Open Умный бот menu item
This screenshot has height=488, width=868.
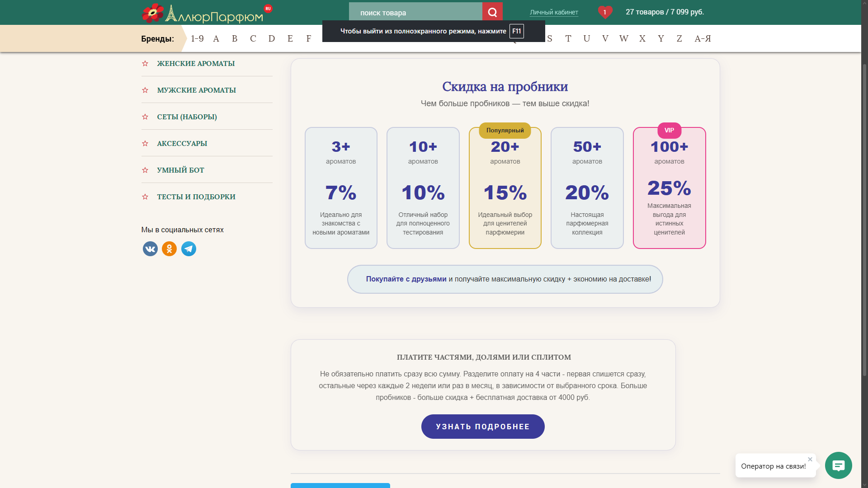click(x=180, y=170)
